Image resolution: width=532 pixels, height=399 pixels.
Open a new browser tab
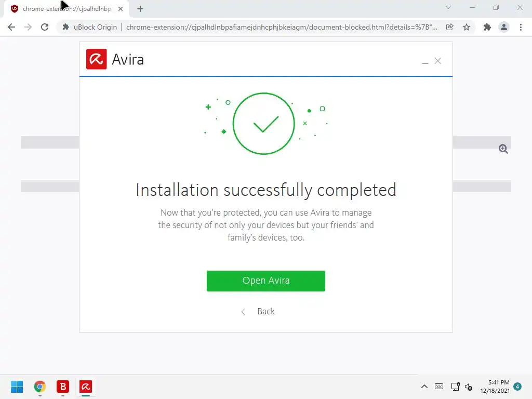click(x=140, y=9)
